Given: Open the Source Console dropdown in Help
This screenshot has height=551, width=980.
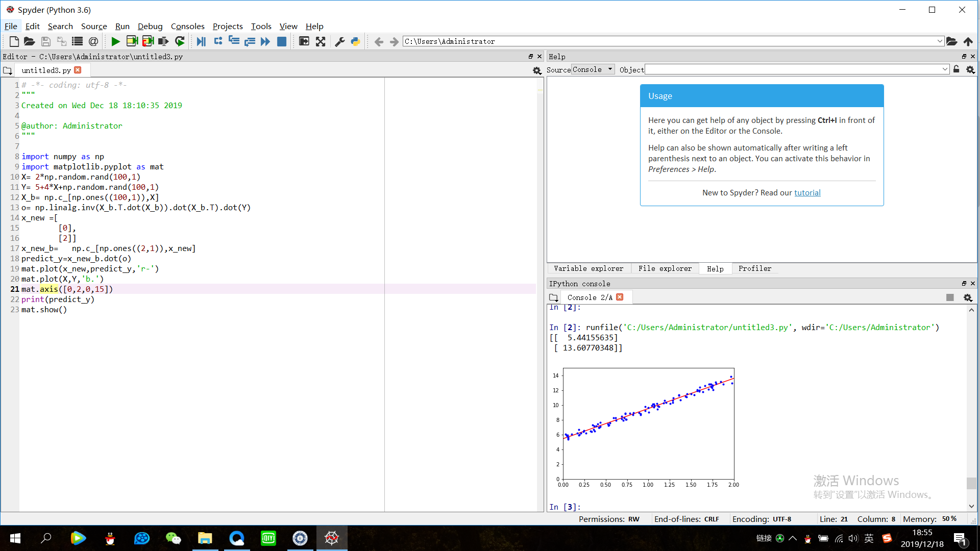Looking at the screenshot, I should point(593,69).
